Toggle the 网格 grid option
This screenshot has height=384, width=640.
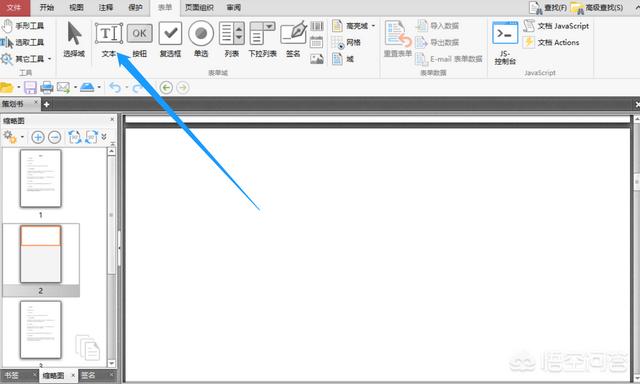(x=346, y=42)
